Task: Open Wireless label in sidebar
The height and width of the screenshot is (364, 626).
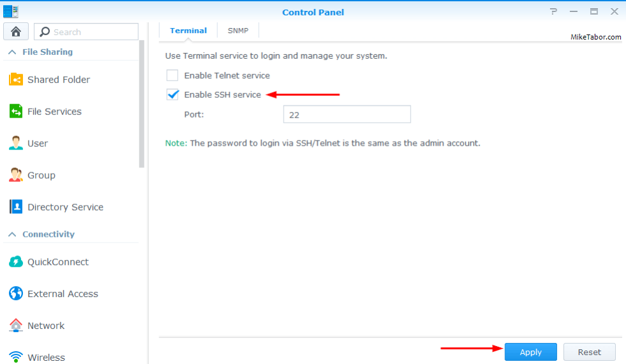Action: pos(46,357)
